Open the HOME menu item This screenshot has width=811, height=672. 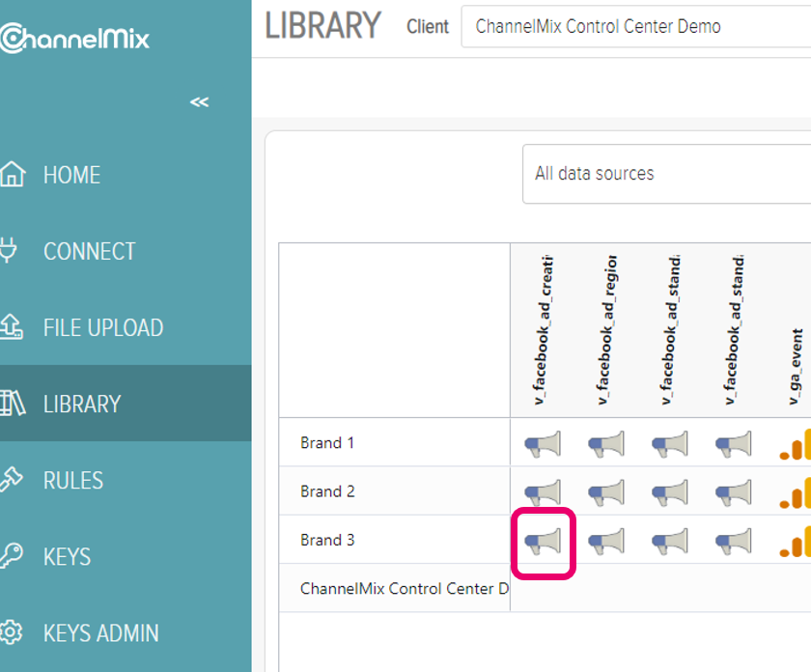point(126,175)
